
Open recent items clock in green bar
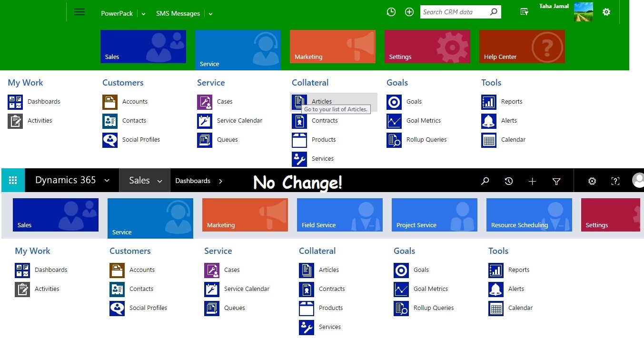391,12
